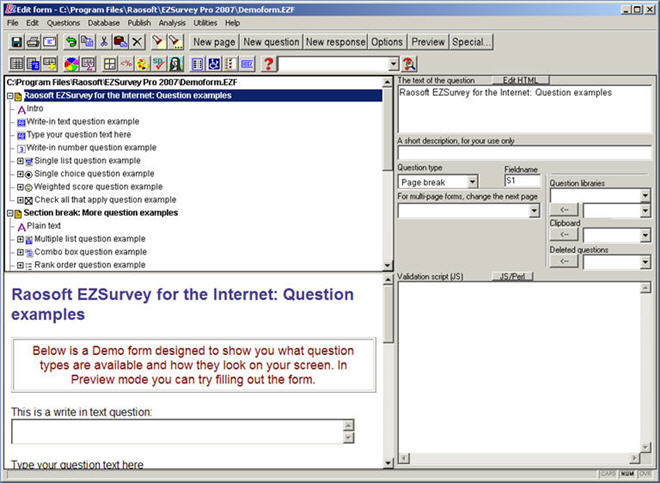
Task: Open the Analysis menu
Action: (172, 23)
